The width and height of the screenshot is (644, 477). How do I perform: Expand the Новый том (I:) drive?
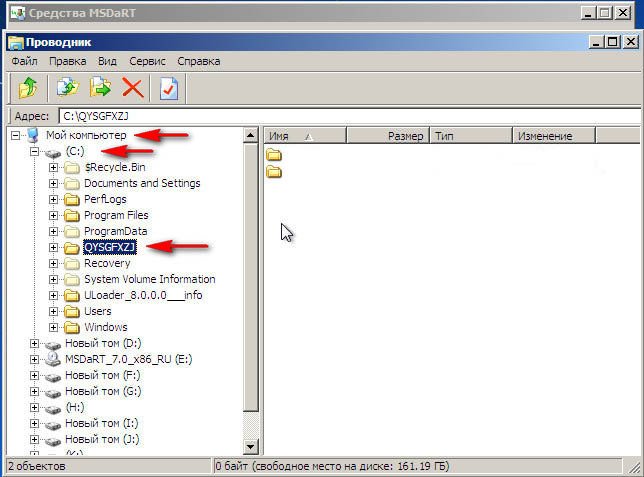pos(34,424)
